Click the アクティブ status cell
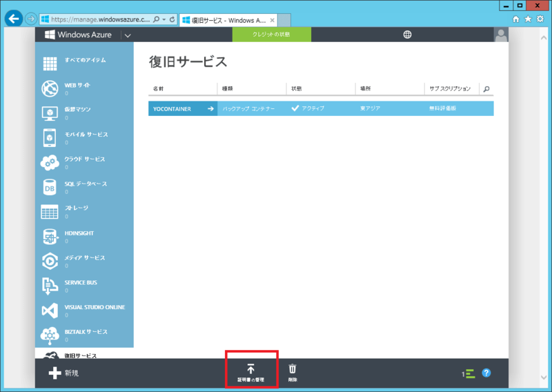This screenshot has width=552, height=392. pyautogui.click(x=321, y=108)
